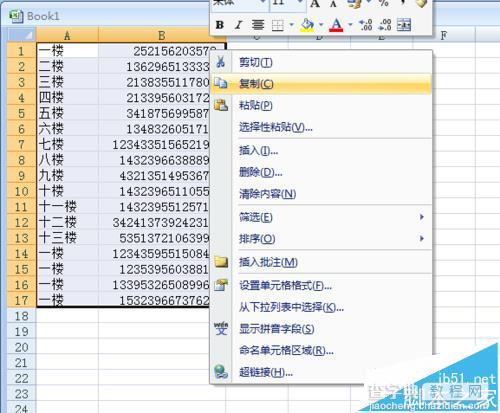Click the icon beside 设置单元格格式(F)
This screenshot has width=500, height=413.
[x=221, y=285]
